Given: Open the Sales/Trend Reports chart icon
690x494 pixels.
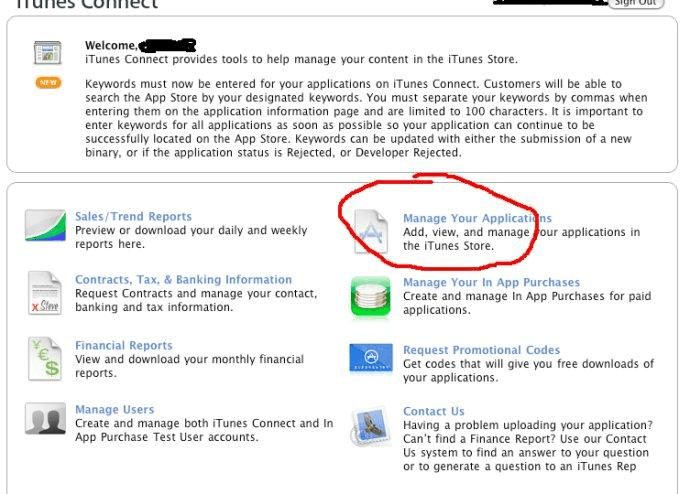Looking at the screenshot, I should [45, 225].
